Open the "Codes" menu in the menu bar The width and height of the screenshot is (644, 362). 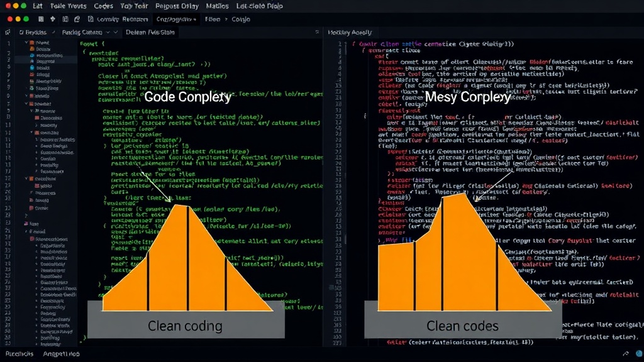pyautogui.click(x=104, y=6)
